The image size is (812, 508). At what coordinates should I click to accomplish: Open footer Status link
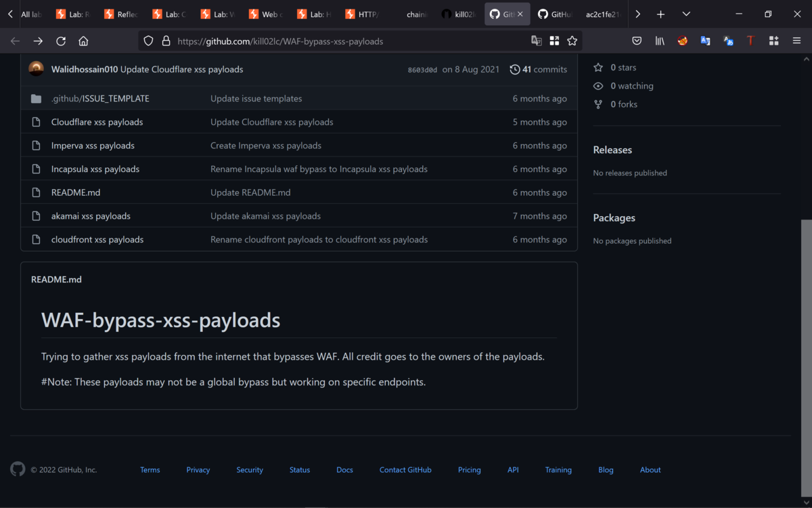click(300, 469)
